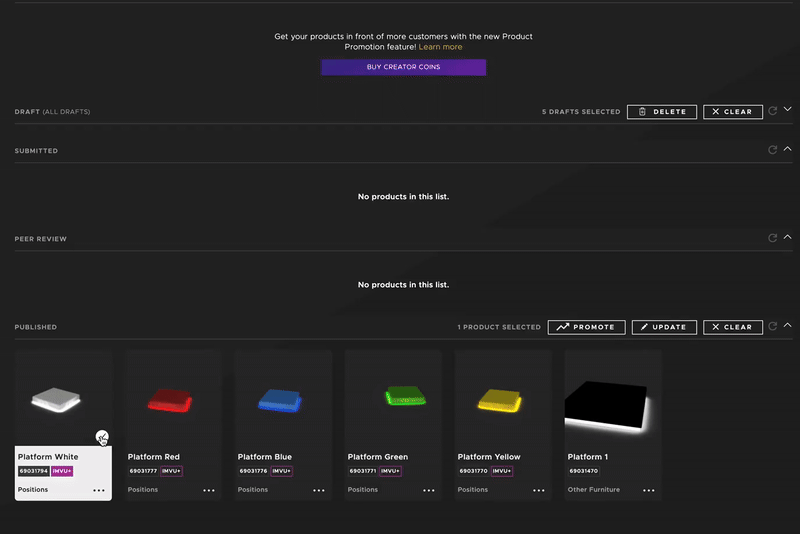Screen dimensions: 800x534
Task: Click IMVU+ badge on Platform Red
Action: point(171,471)
